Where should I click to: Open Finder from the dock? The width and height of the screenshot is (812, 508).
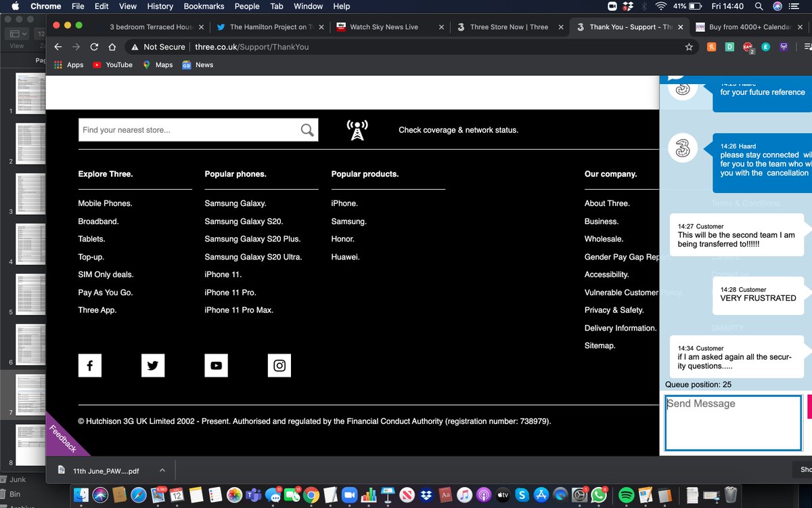[x=82, y=494]
